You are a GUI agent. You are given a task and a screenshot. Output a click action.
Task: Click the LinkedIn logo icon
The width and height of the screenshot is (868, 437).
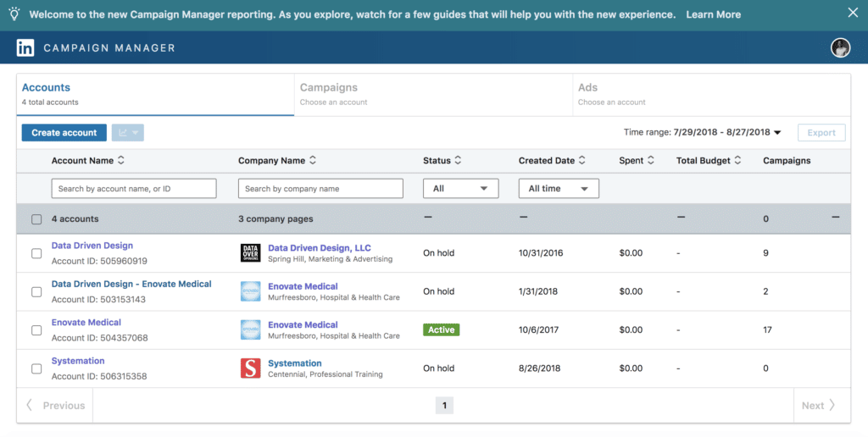coord(25,47)
